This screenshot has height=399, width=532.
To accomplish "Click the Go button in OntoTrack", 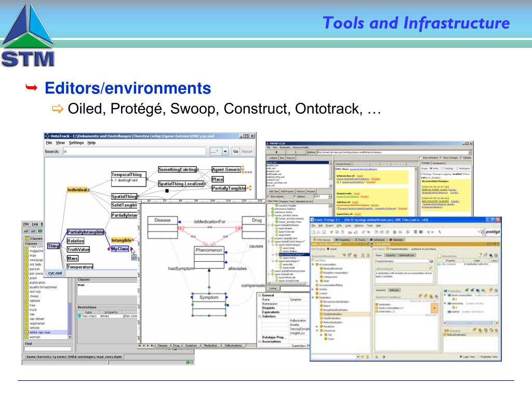I will [235, 152].
